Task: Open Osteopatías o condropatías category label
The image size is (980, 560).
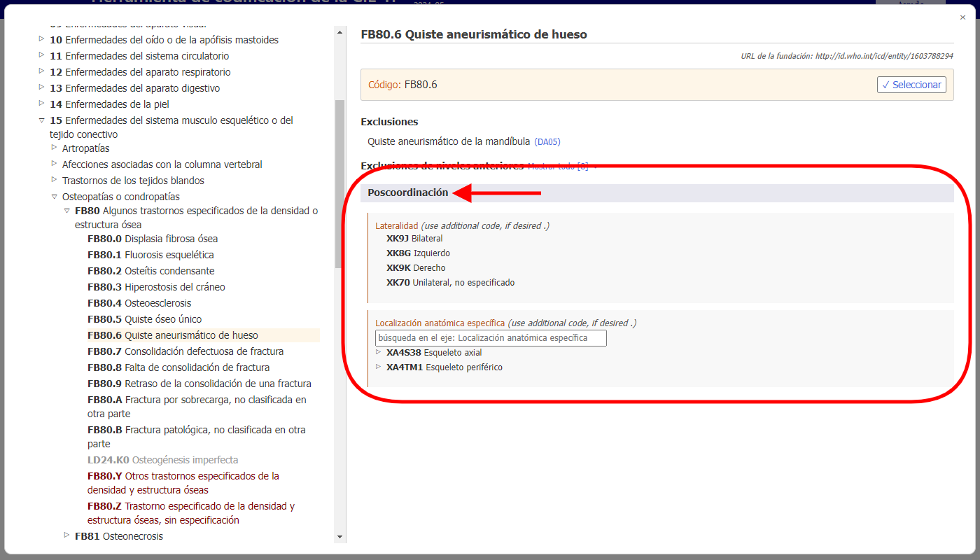Action: coord(121,197)
